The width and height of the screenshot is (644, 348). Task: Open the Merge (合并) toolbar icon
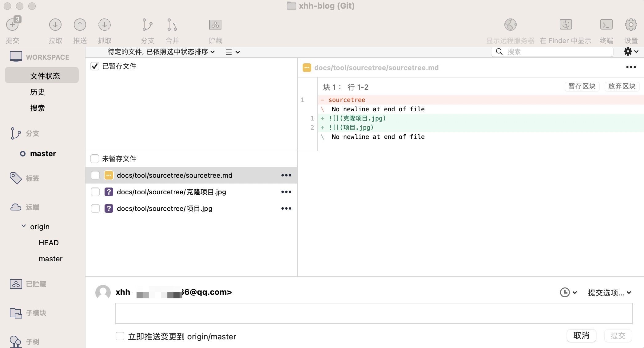172,25
